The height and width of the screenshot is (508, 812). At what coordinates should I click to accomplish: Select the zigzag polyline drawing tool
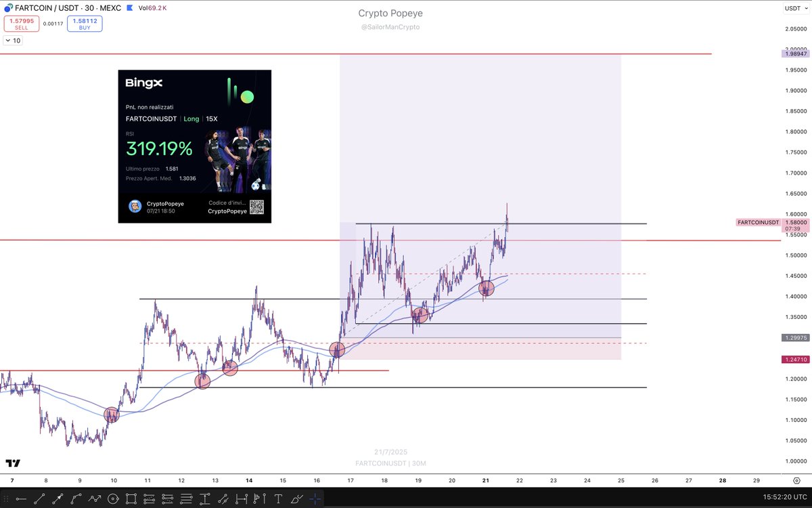pyautogui.click(x=95, y=499)
